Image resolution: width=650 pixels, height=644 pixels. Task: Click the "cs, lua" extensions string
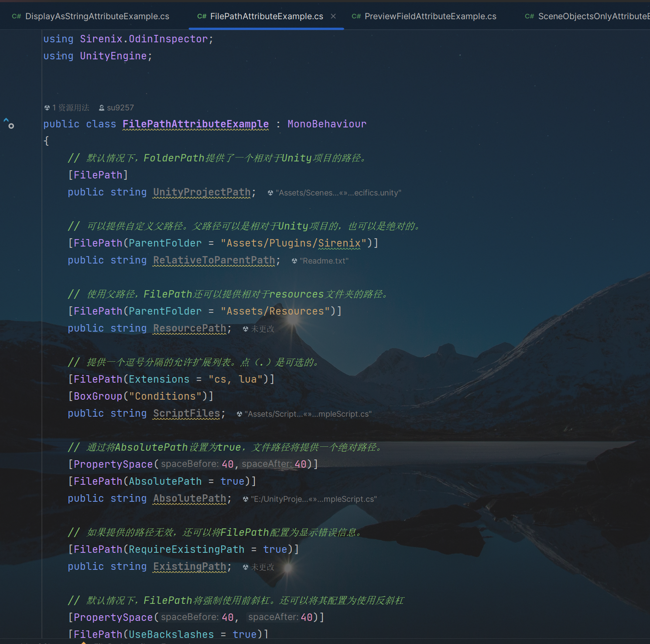(235, 379)
